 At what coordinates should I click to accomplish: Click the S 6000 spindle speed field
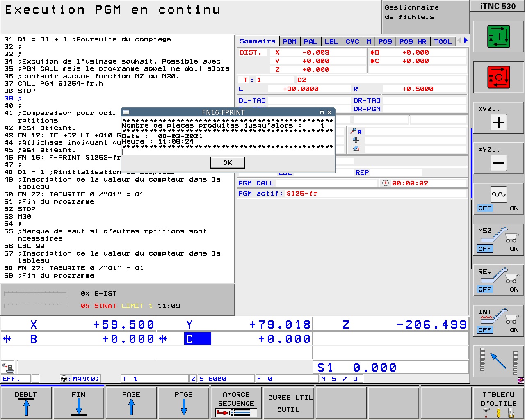226,379
